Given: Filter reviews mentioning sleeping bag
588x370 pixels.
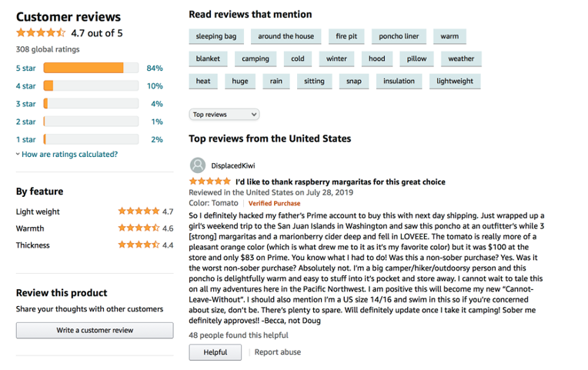Looking at the screenshot, I should (x=216, y=36).
